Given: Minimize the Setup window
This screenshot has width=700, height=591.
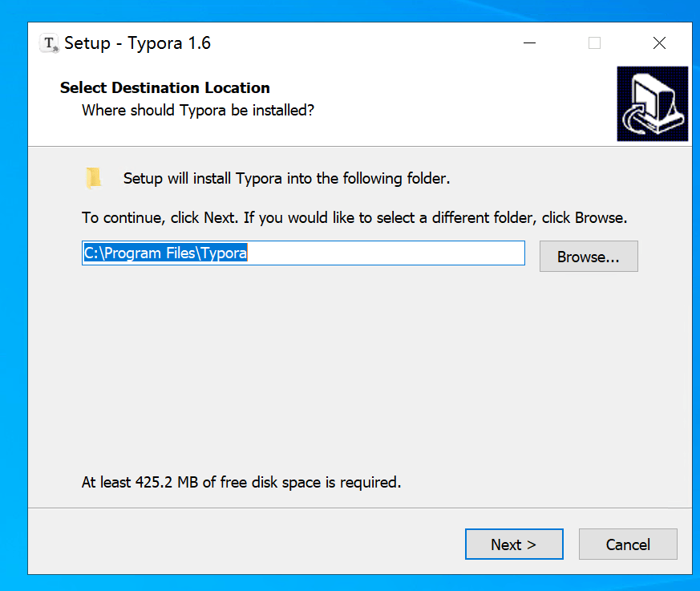Looking at the screenshot, I should pyautogui.click(x=529, y=43).
